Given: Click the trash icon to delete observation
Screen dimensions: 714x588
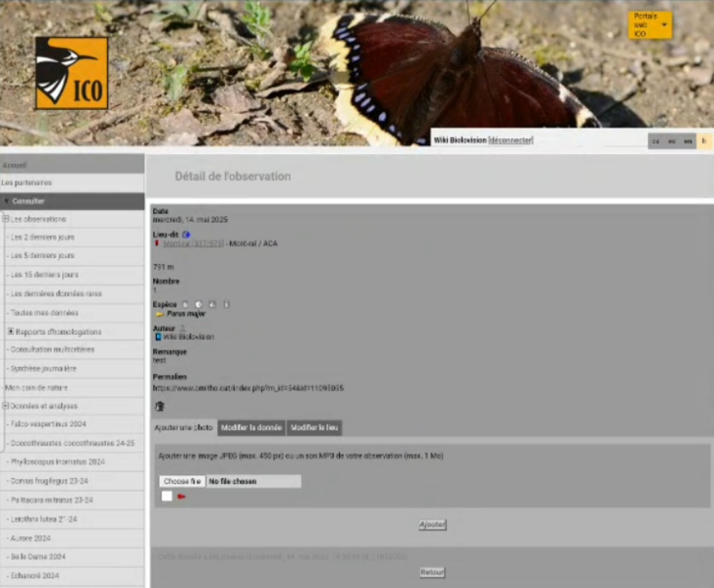Looking at the screenshot, I should 160,406.
